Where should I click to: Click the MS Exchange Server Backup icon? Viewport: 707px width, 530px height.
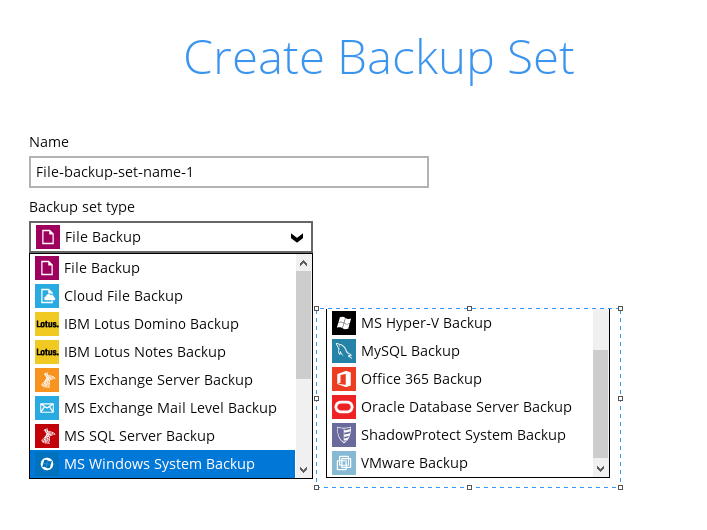(x=47, y=380)
